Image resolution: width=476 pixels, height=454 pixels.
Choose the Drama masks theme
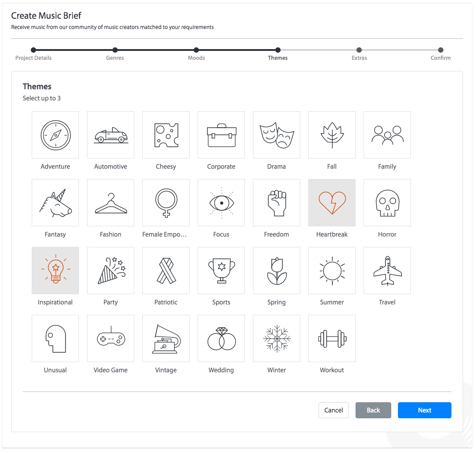click(277, 135)
